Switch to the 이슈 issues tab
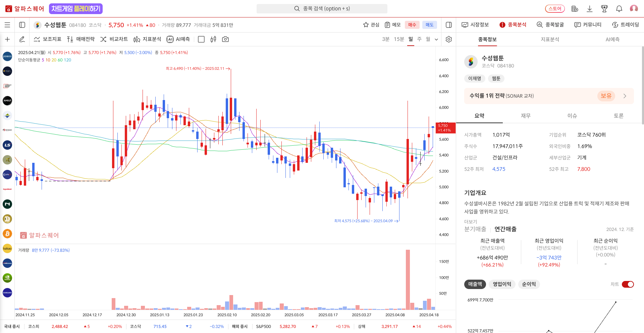The height and width of the screenshot is (333, 644). point(572,116)
